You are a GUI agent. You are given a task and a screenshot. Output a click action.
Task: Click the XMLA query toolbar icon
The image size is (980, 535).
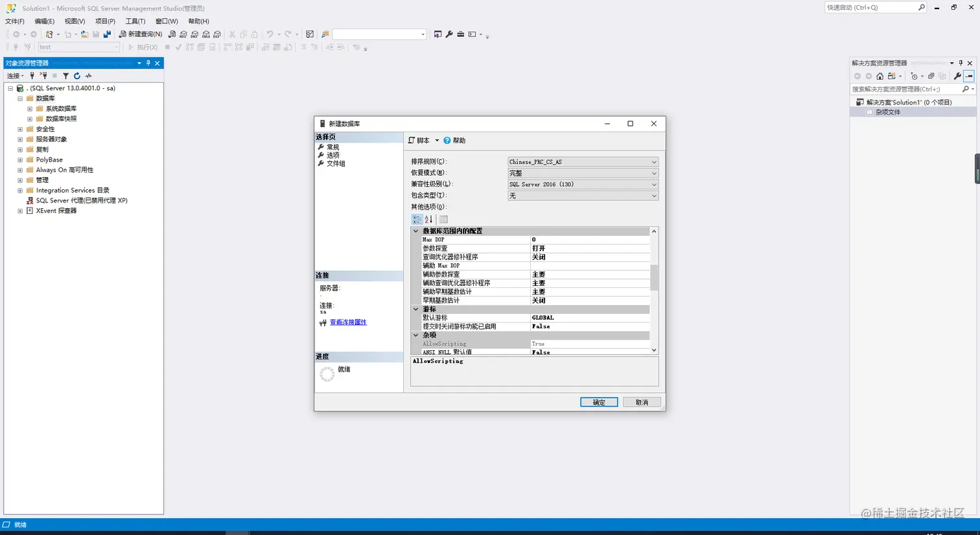[x=206, y=34]
